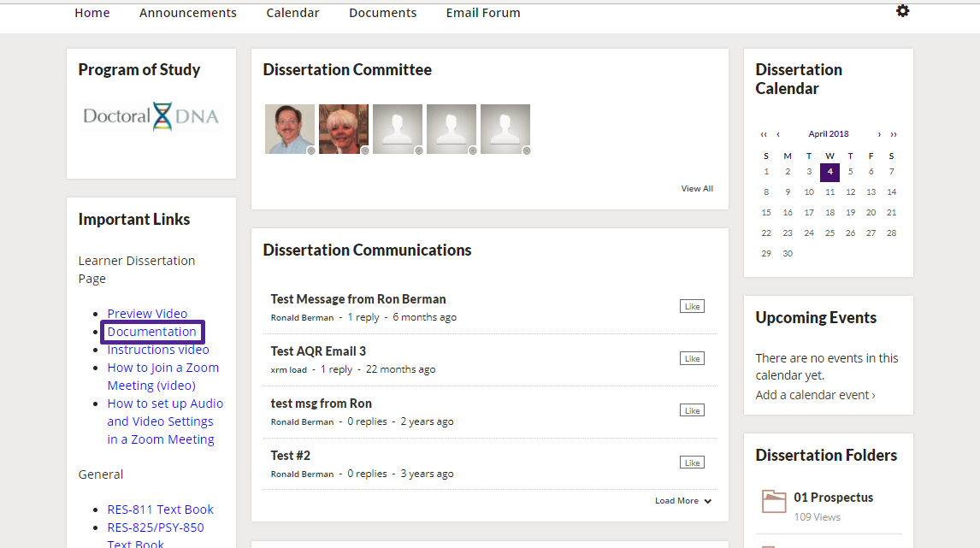
Task: Select April 11 in calendar
Action: click(x=830, y=192)
